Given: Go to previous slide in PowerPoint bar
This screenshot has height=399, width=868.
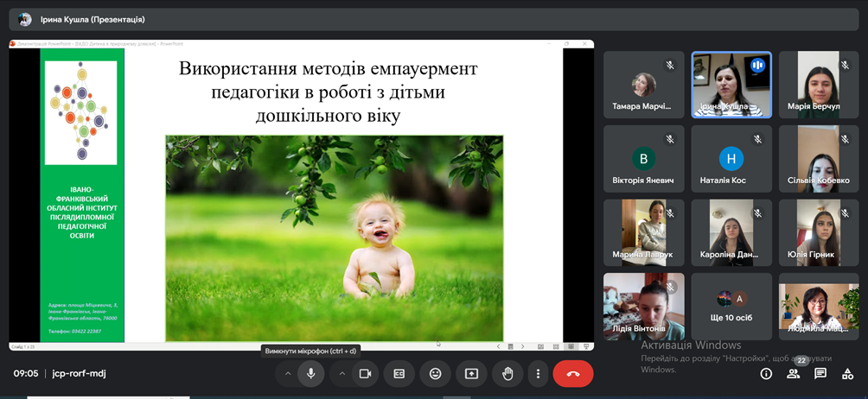Looking at the screenshot, I should coord(499,346).
